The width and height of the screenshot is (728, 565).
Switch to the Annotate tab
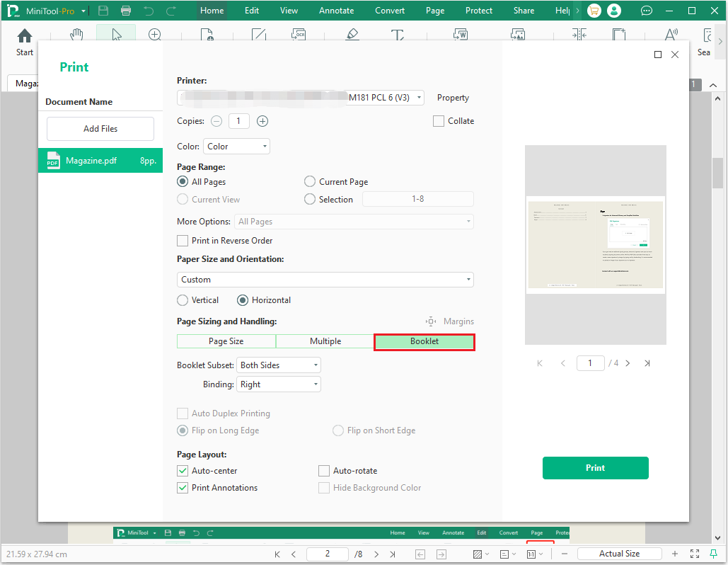(x=336, y=10)
